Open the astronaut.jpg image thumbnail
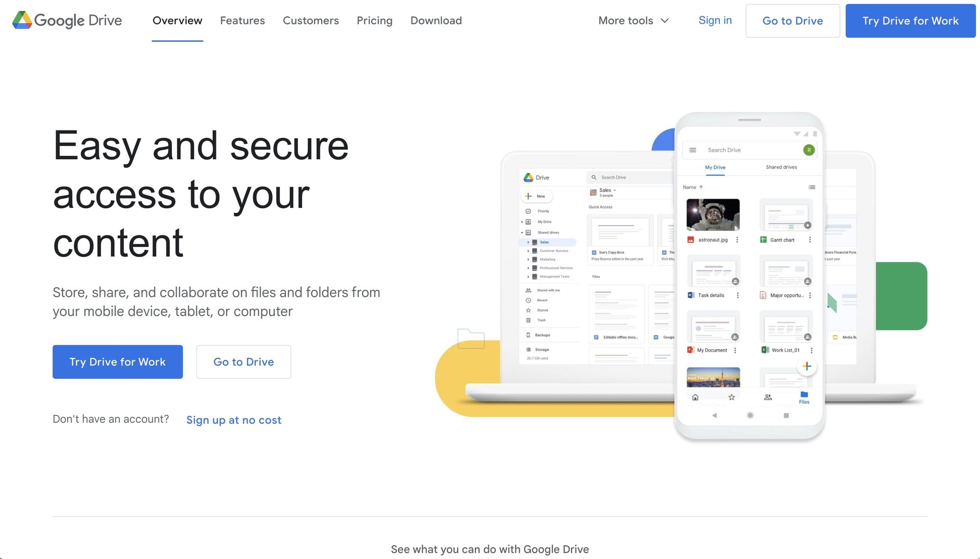 click(x=712, y=213)
